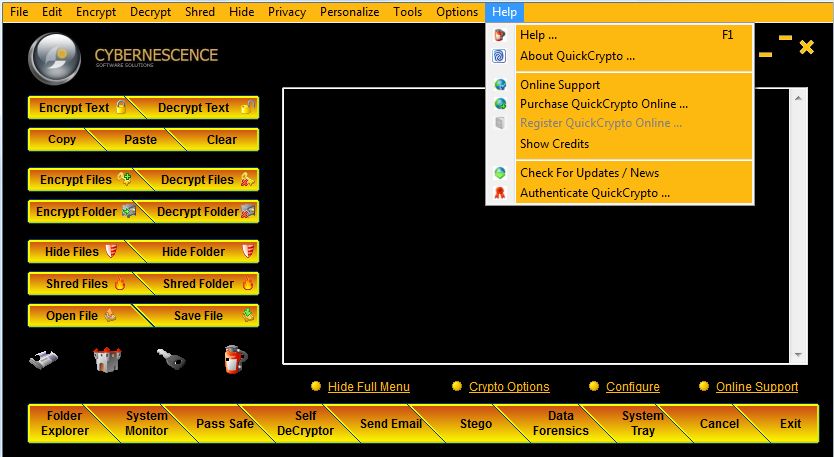Click inside the black text area
This screenshot has height=457, width=834.
(536, 226)
